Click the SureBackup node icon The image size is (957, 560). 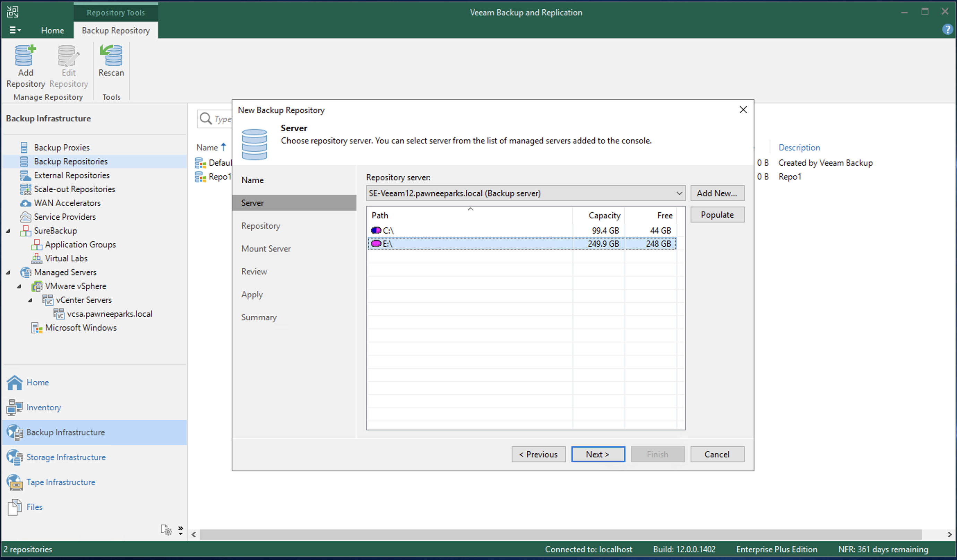point(25,231)
